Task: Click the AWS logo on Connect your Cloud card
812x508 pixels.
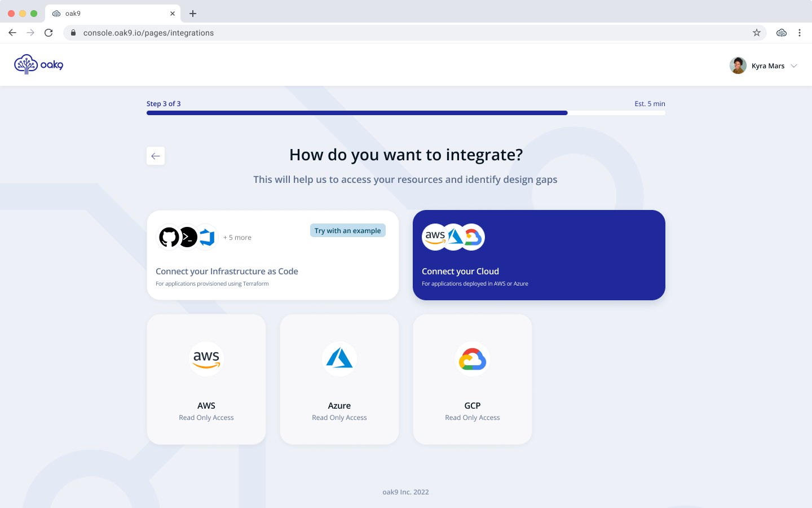Action: (x=435, y=237)
